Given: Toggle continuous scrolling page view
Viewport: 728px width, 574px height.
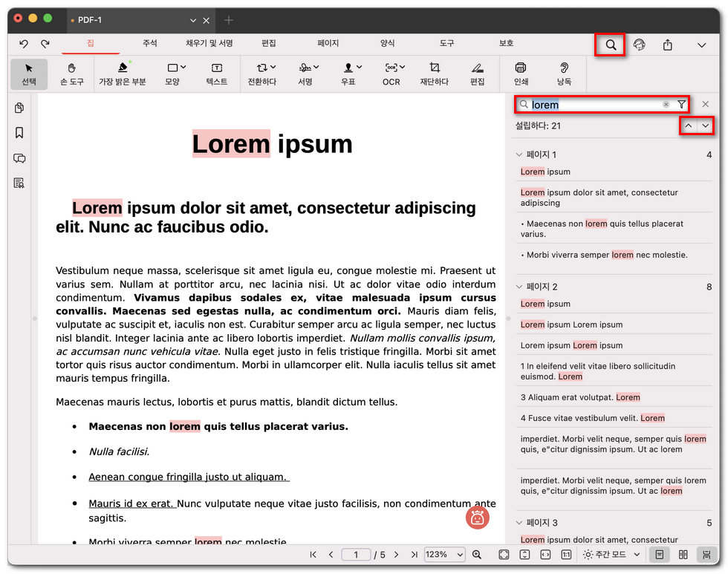Looking at the screenshot, I should pos(705,555).
